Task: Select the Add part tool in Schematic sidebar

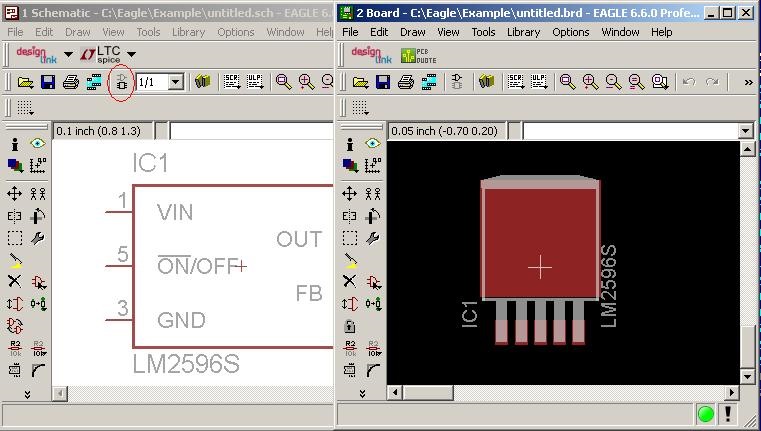Action: coord(38,282)
